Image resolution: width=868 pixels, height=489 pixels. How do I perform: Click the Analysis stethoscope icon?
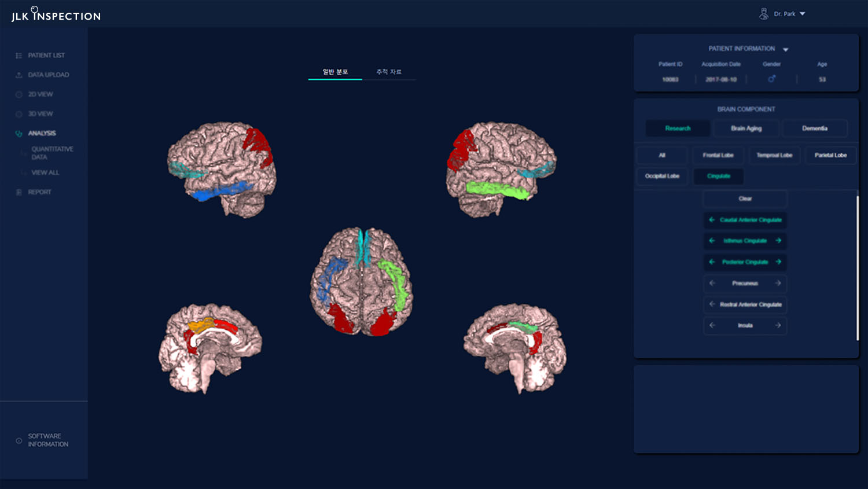pos(19,134)
